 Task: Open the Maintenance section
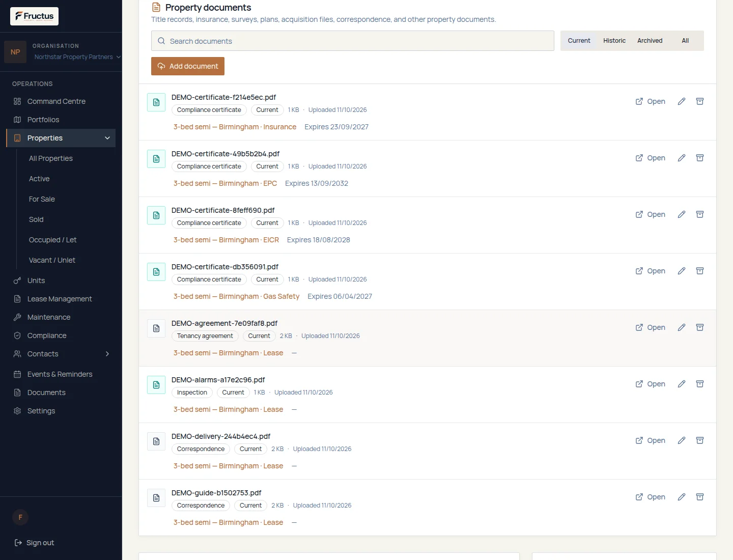point(61,317)
